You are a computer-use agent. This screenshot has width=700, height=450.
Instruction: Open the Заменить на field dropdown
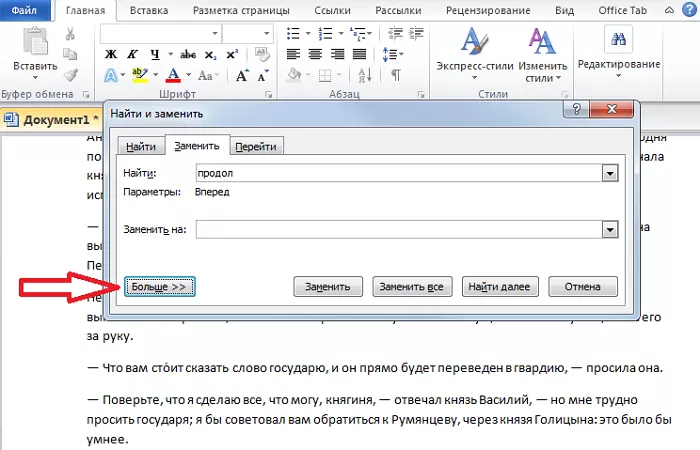(610, 230)
